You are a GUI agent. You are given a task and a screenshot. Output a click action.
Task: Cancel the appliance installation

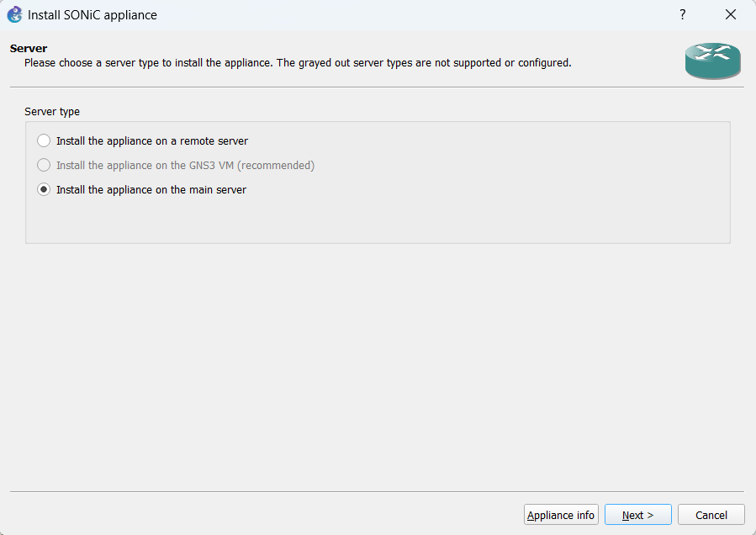[x=711, y=515]
